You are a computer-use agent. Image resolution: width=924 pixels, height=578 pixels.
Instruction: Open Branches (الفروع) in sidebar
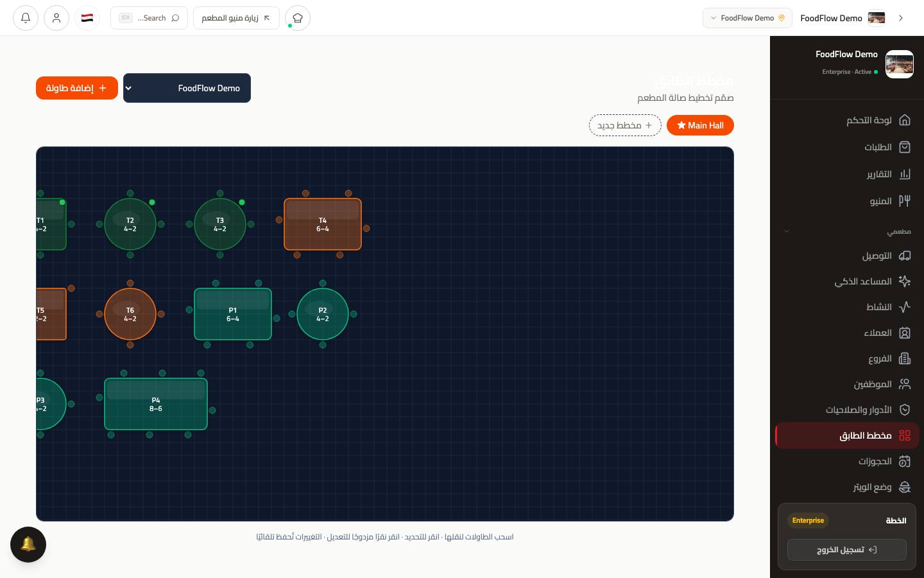846,358
